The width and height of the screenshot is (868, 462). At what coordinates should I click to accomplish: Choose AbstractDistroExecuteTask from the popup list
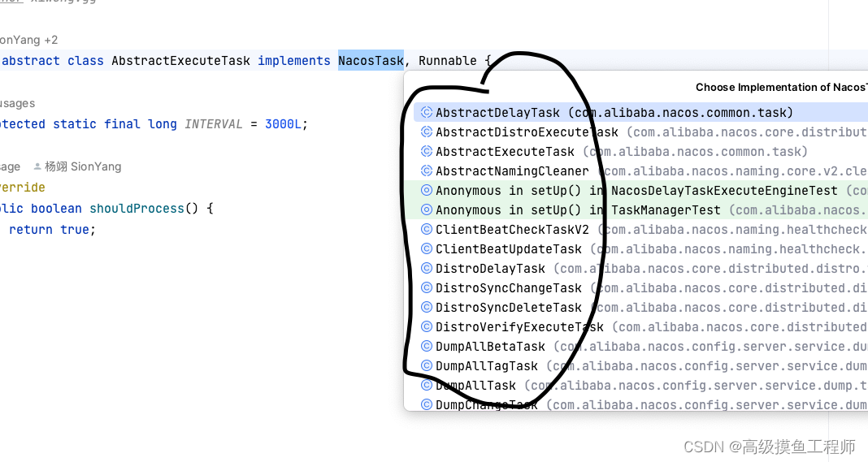pos(640,132)
